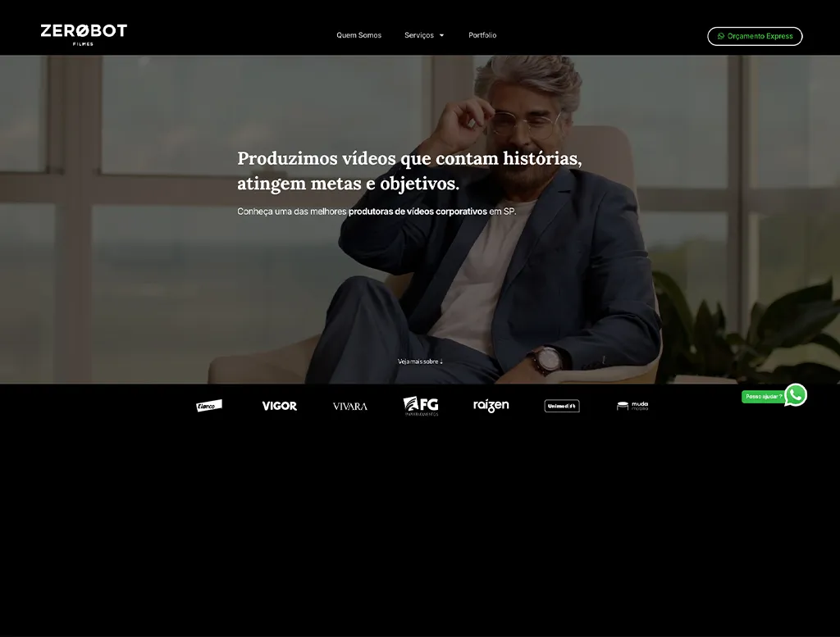Click the Muda Mooca logo

632,406
